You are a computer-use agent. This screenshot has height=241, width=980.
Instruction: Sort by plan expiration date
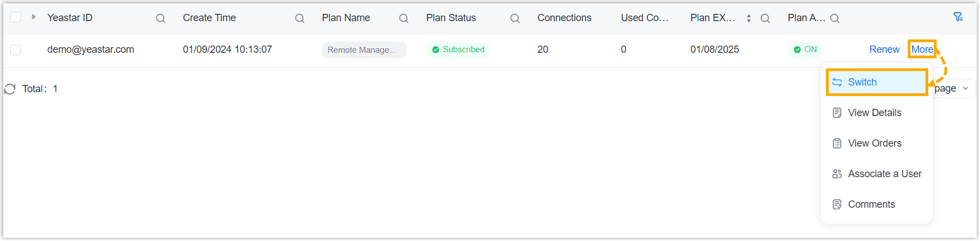[749, 18]
